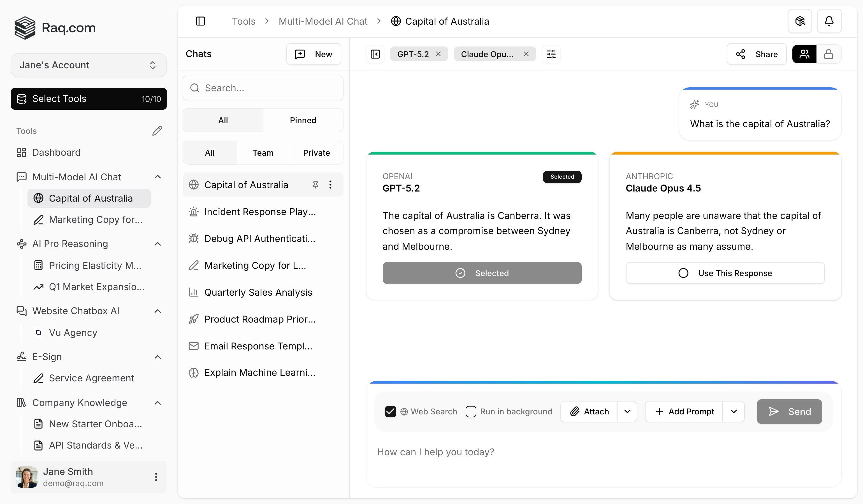This screenshot has width=863, height=504.
Task: Open the model settings sliders icon
Action: [551, 54]
